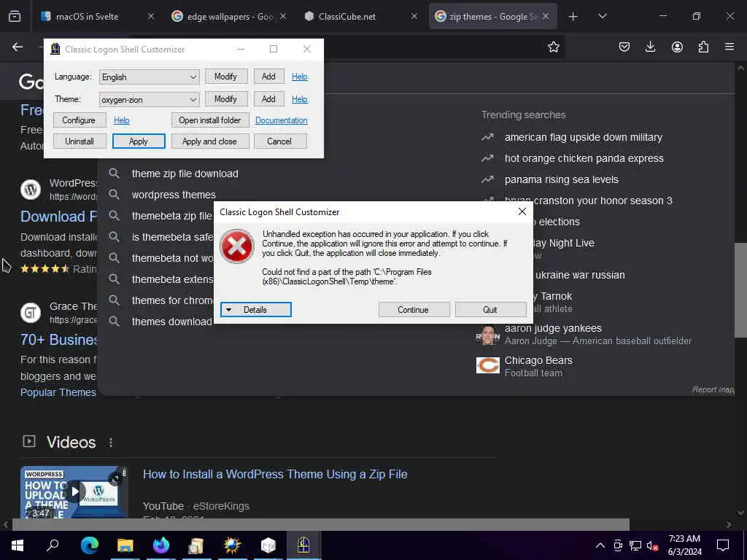Screen dimensions: 747x560
Task: Close the ClassiCube.net tab
Action: [x=414, y=16]
